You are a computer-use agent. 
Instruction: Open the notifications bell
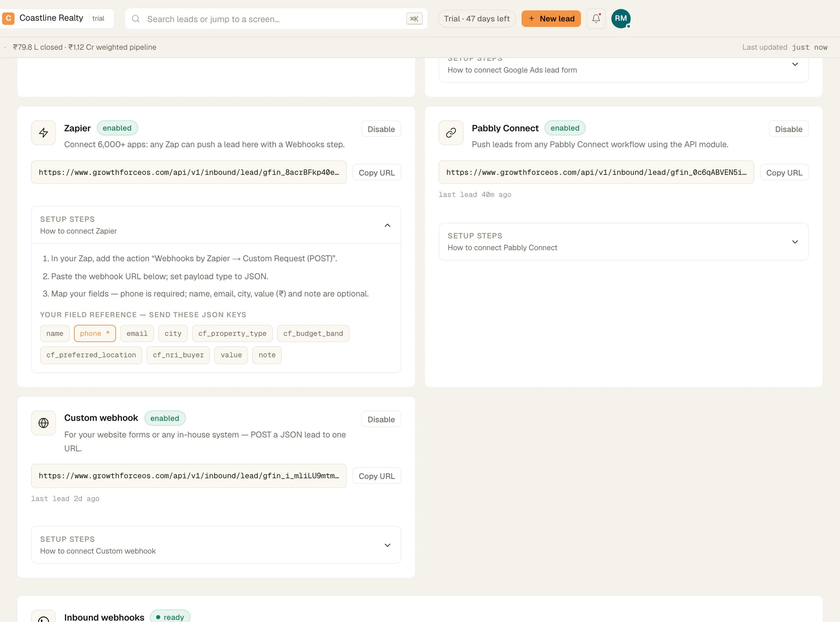click(596, 18)
